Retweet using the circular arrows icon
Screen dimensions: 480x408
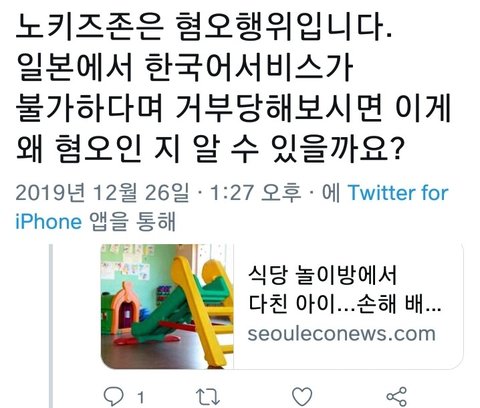click(x=208, y=397)
